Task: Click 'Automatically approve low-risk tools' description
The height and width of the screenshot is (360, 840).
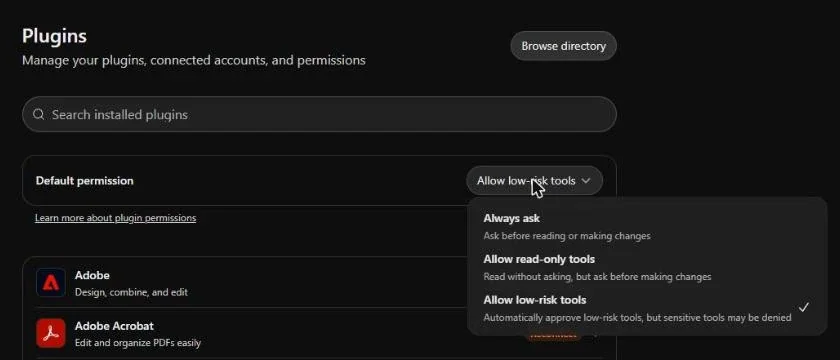Action: (637, 318)
